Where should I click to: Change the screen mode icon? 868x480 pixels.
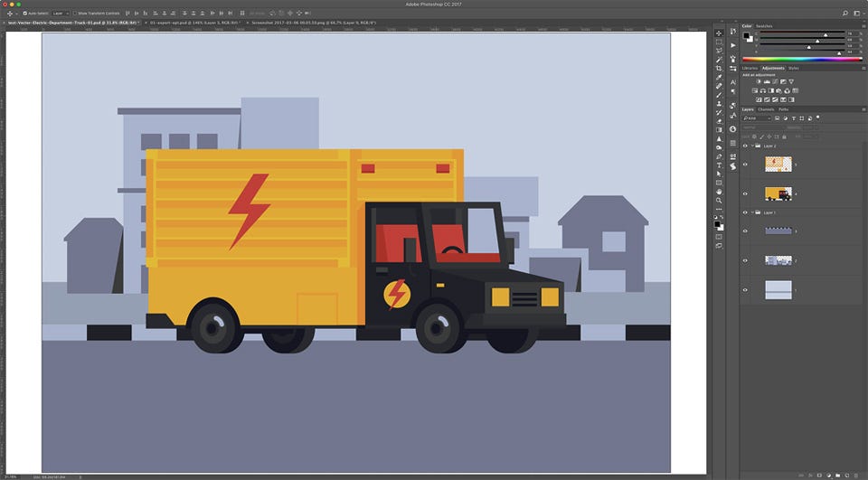[x=719, y=246]
